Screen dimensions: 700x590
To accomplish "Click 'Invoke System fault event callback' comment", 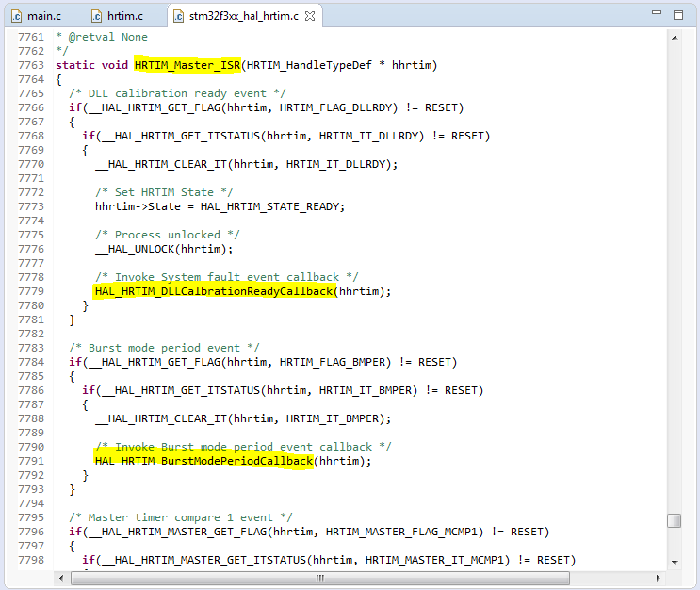I will click(227, 277).
